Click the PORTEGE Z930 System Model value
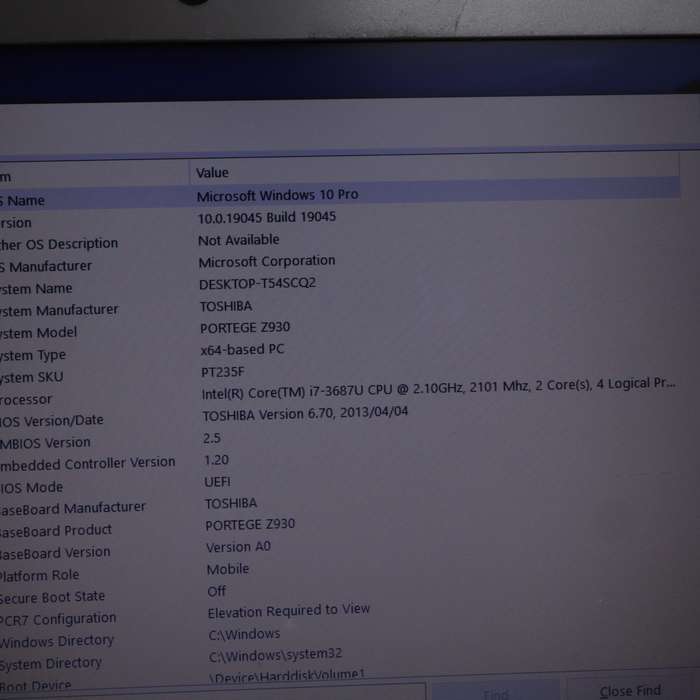Screen dimensions: 700x700 (x=245, y=328)
